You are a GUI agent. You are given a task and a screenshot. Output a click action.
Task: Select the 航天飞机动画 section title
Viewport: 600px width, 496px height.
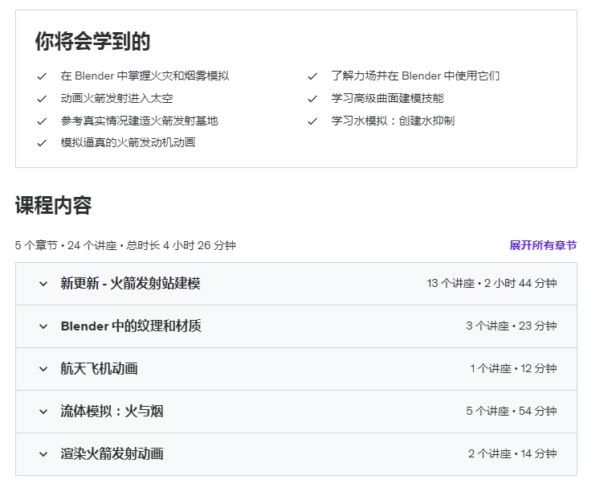99,369
